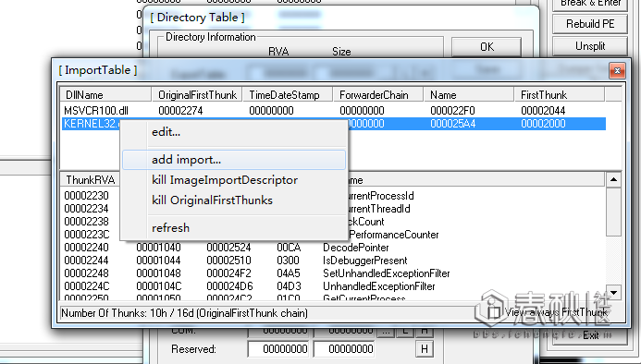Select the DecodePointer thunk entry
Image resolution: width=641 pixels, height=364 pixels.
356,248
